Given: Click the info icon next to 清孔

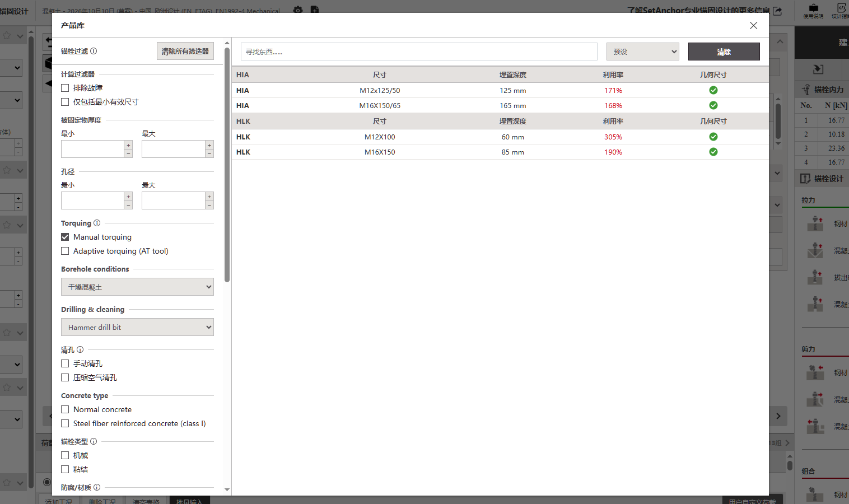Looking at the screenshot, I should [80, 349].
